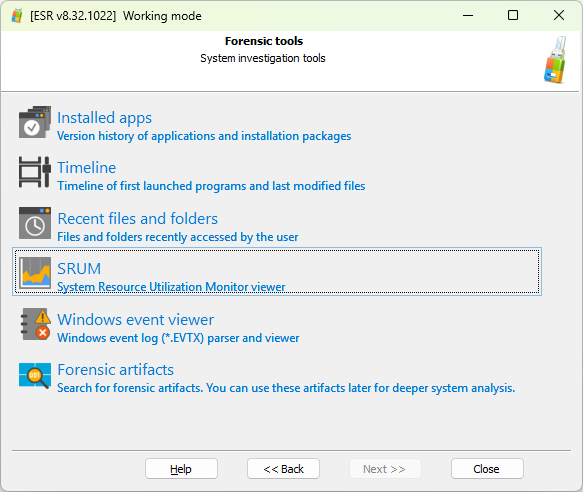Click the Installed apps stacked windows icon
Image resolution: width=583 pixels, height=492 pixels.
click(35, 122)
